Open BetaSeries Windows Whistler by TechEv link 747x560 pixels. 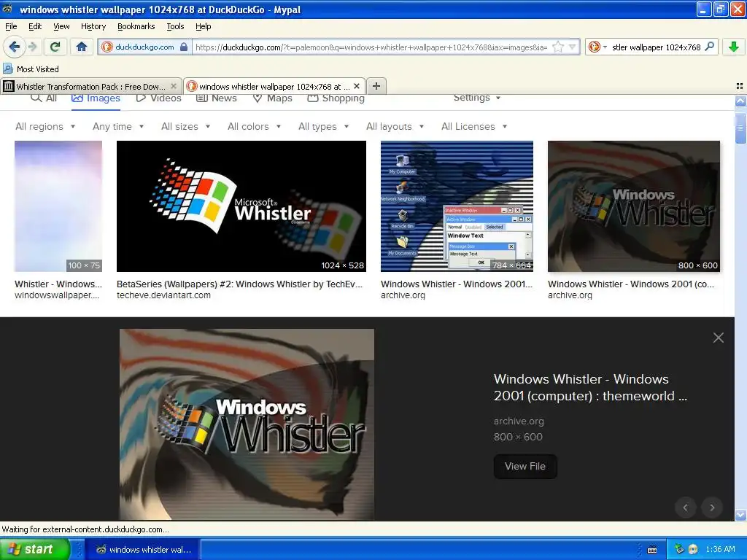(x=239, y=284)
